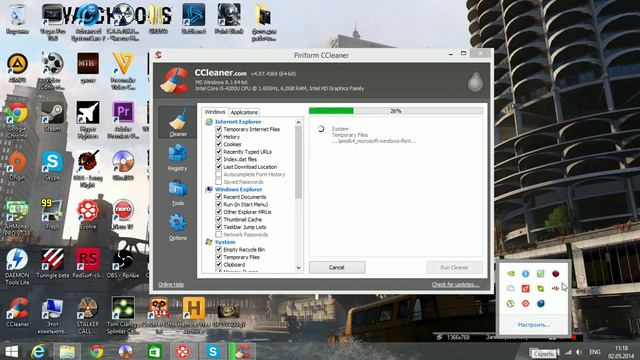
Task: Select the Evolve desktop shortcut
Action: (88, 214)
